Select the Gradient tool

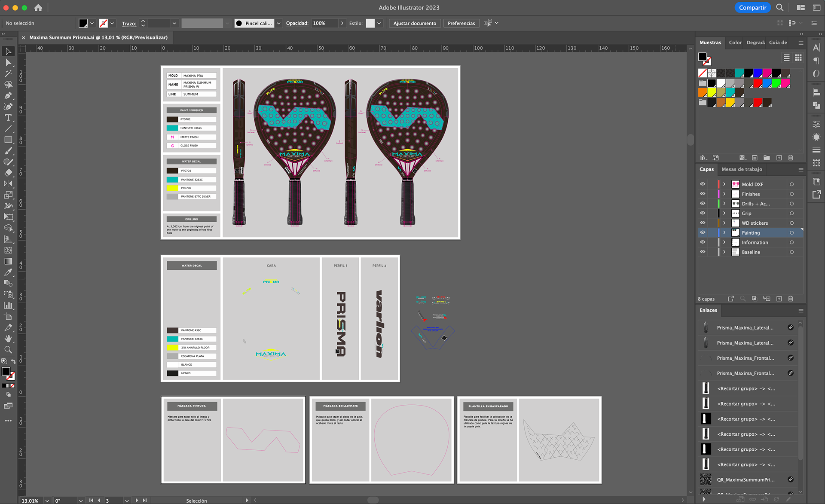[x=8, y=261]
